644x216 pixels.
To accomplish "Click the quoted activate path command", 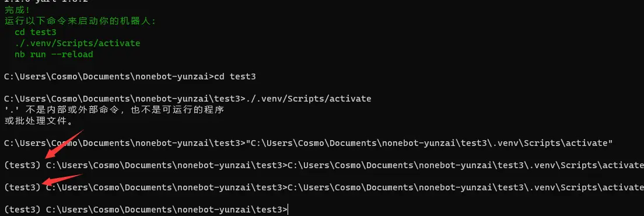I will point(429,143).
